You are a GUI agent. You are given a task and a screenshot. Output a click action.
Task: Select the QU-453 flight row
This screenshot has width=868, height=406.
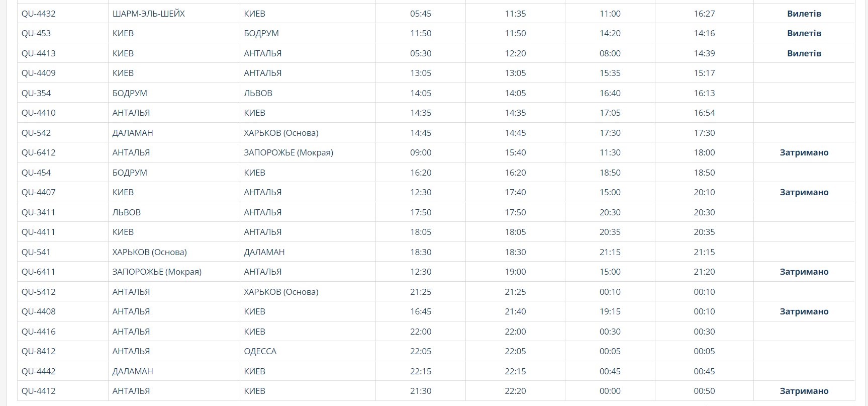point(436,33)
